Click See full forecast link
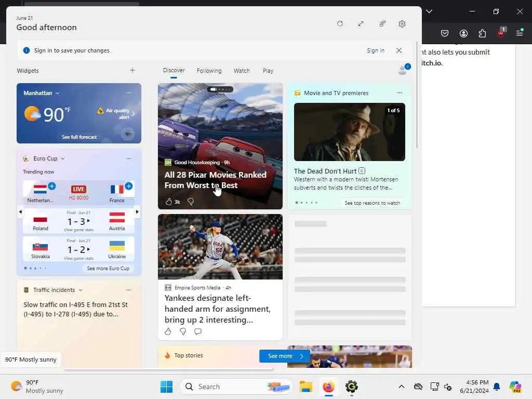The width and height of the screenshot is (532, 399). tap(79, 137)
